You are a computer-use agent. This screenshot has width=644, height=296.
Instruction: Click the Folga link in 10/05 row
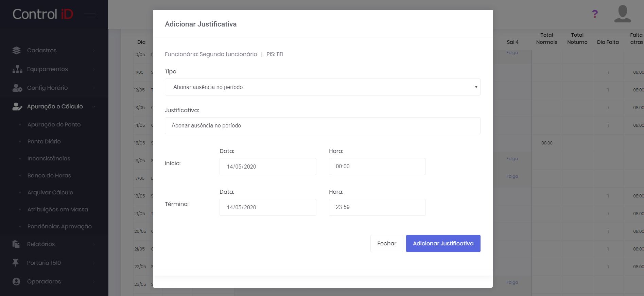(512, 53)
